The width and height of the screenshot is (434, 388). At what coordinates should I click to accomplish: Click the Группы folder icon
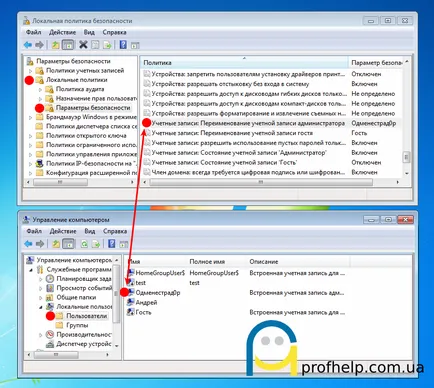[59, 325]
